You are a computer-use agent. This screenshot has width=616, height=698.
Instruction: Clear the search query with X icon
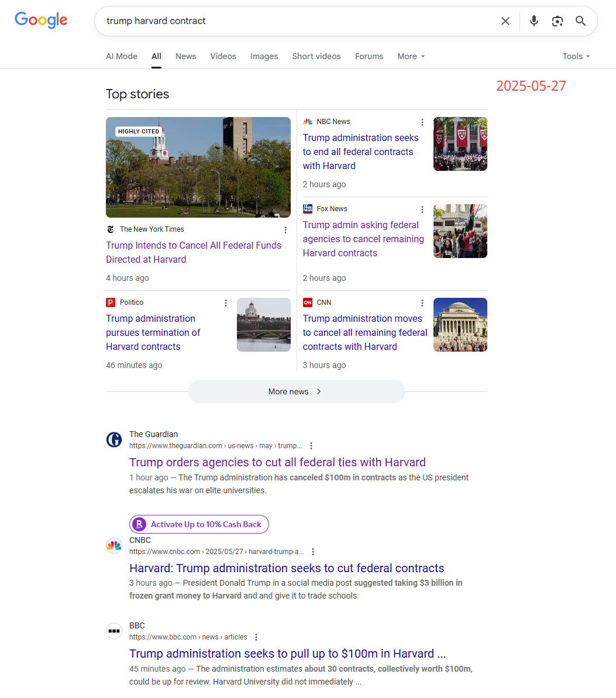click(505, 21)
